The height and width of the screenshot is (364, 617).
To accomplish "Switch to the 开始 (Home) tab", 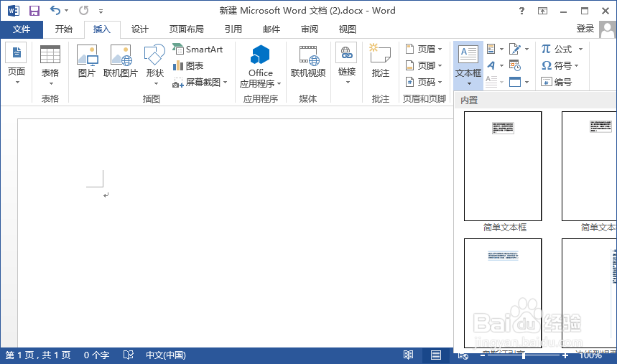I will point(63,29).
